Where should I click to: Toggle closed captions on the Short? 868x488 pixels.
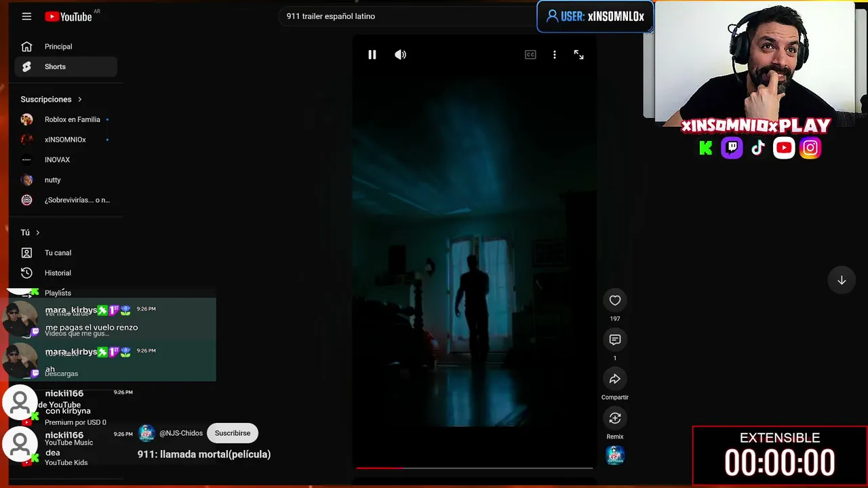530,55
